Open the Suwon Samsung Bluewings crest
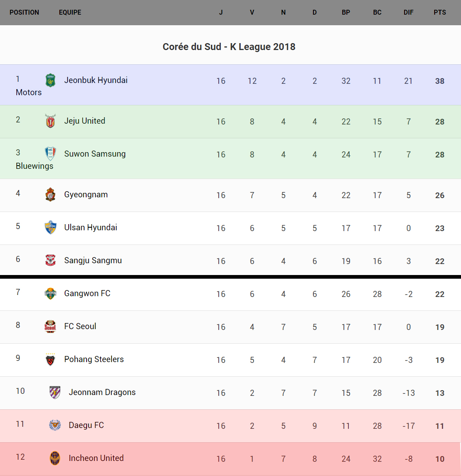This screenshot has height=476, width=461. (x=50, y=154)
